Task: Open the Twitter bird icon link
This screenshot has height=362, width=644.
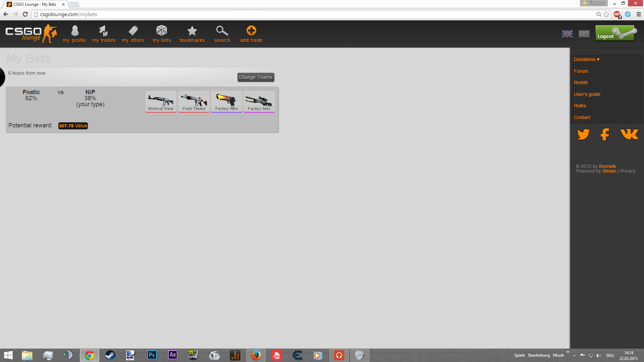Action: (583, 134)
